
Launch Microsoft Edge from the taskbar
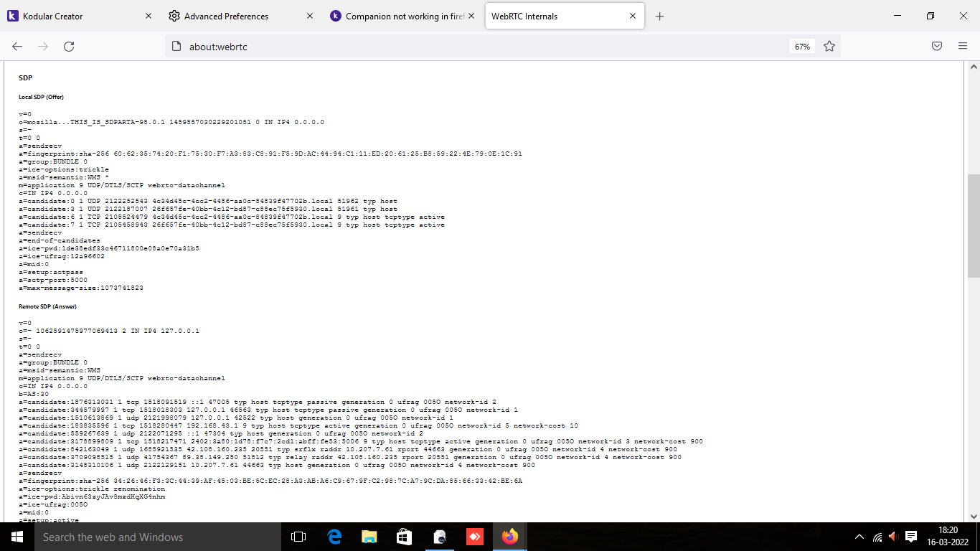(334, 537)
